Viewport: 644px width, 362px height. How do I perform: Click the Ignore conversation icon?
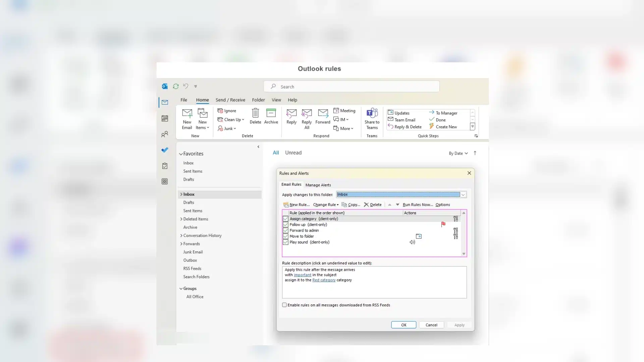[220, 111]
